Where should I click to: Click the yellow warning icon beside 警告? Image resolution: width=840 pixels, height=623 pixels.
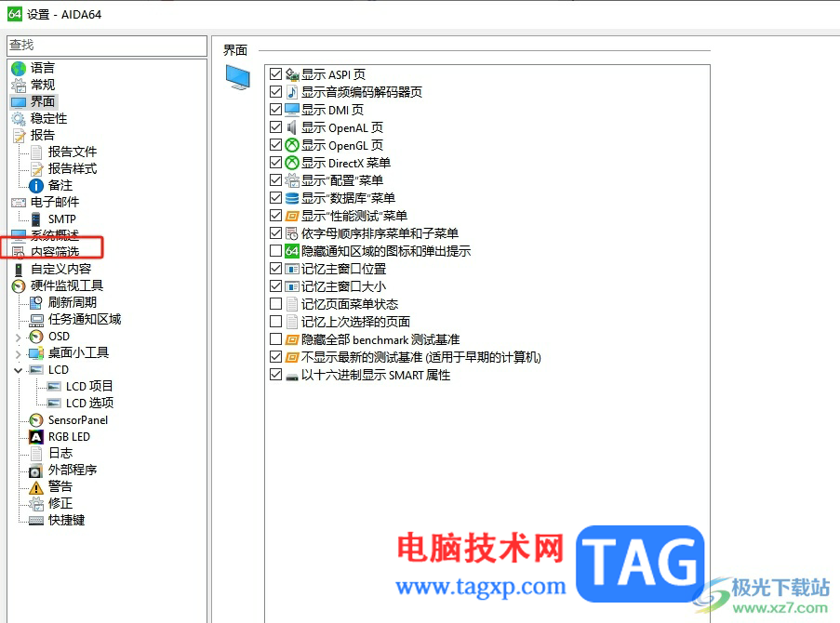(36, 487)
